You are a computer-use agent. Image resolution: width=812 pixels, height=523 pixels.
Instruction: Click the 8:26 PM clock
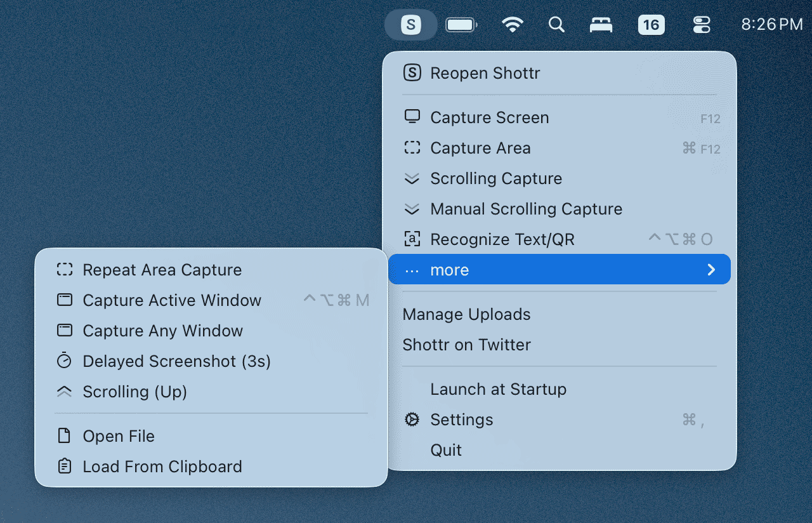(772, 25)
